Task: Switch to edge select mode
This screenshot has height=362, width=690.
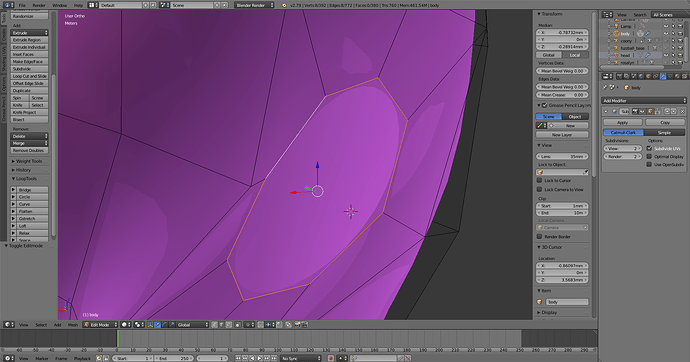Action: click(x=221, y=325)
